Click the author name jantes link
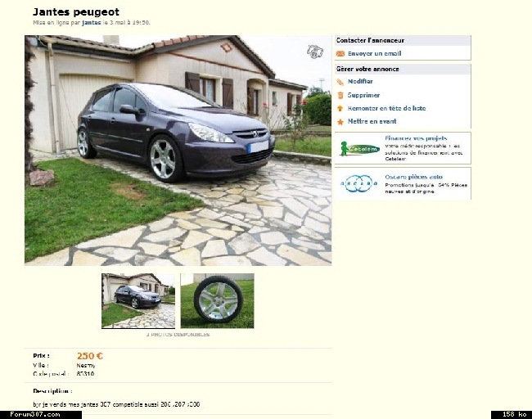This screenshot has height=419, width=532. (92, 23)
